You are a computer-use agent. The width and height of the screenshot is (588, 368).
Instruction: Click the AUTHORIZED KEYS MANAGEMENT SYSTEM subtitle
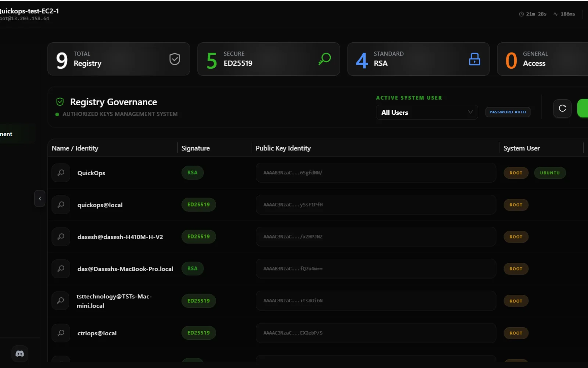click(120, 114)
